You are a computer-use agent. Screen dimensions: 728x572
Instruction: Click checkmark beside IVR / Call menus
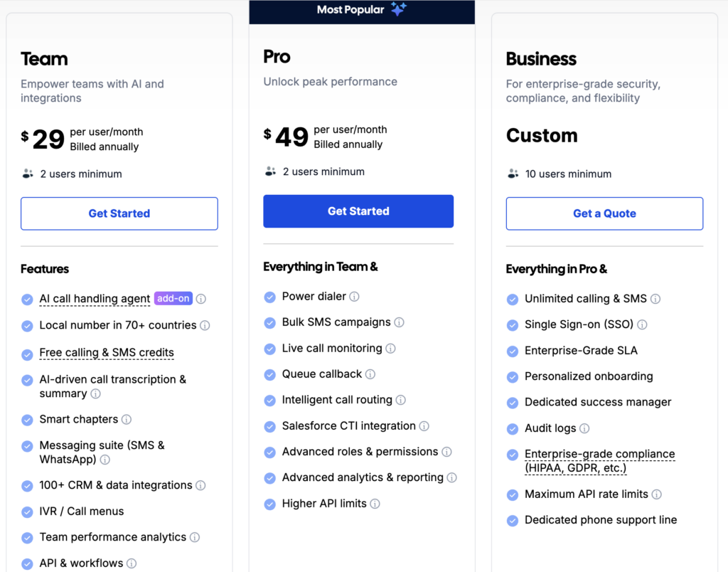[x=28, y=512]
